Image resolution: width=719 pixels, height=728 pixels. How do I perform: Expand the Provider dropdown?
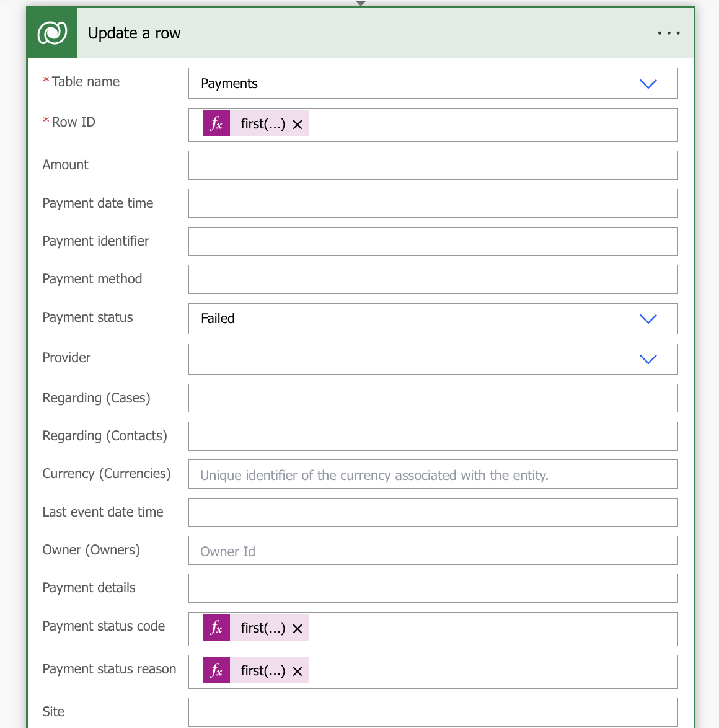[x=648, y=359]
